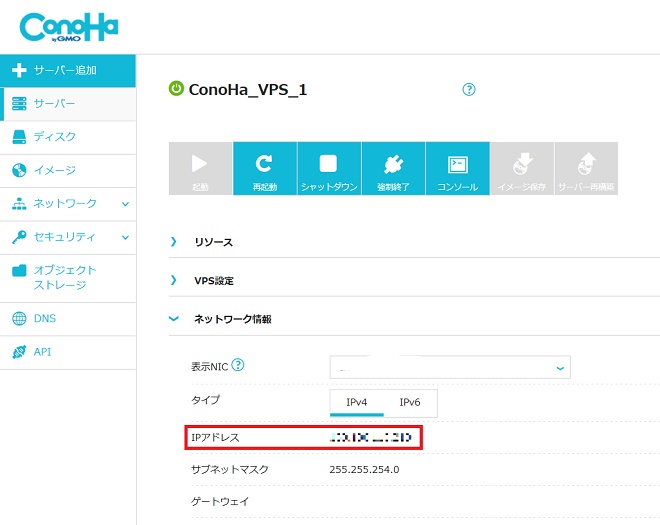Click the シャットダウン button

[329, 168]
